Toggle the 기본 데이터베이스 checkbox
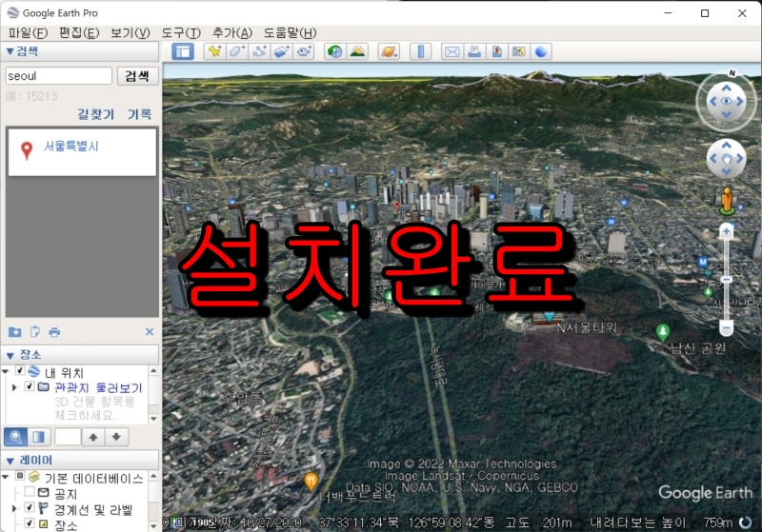This screenshot has width=762, height=532. [x=20, y=476]
